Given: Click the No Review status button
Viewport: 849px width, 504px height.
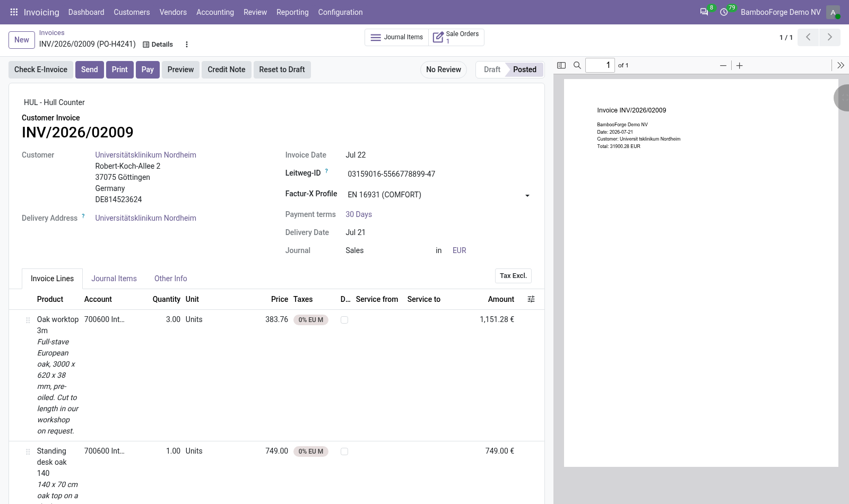Looking at the screenshot, I should coord(444,69).
